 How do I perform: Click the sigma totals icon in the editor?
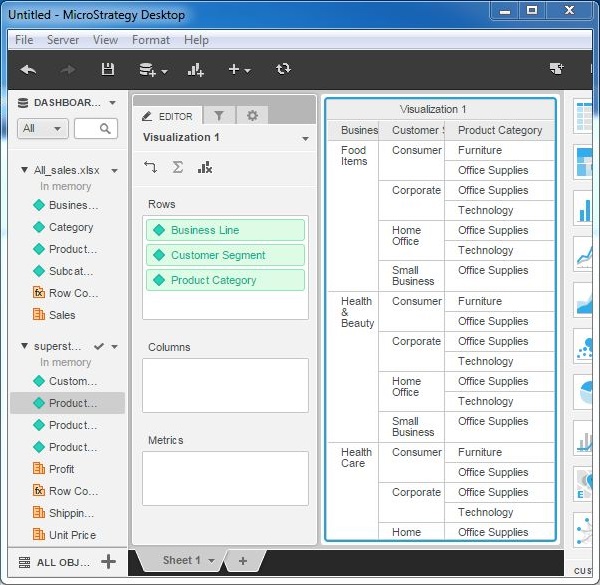point(177,167)
